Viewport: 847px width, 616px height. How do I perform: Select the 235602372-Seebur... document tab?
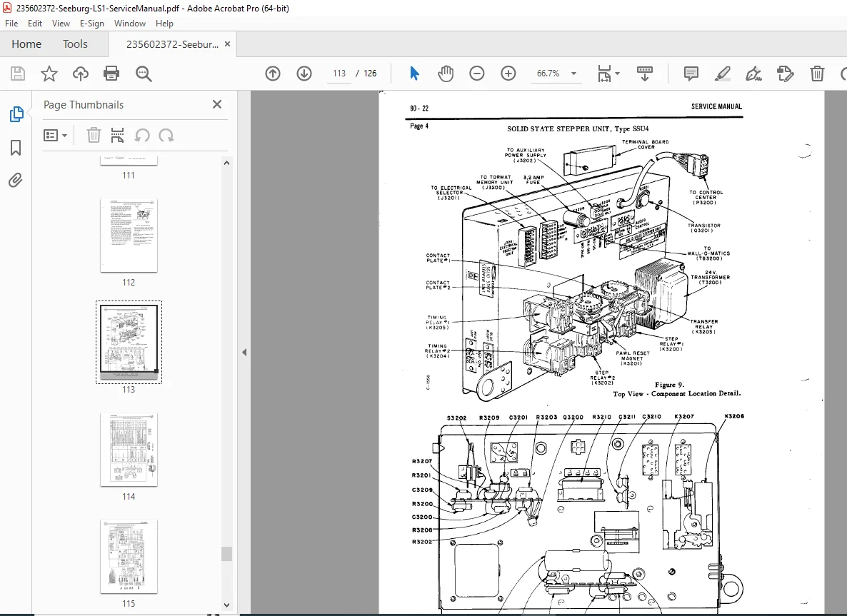[172, 44]
